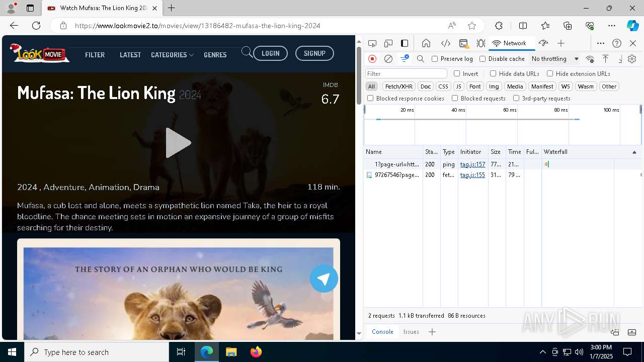Image resolution: width=644 pixels, height=362 pixels.
Task: Open the Telegram floating button
Action: [x=324, y=279]
